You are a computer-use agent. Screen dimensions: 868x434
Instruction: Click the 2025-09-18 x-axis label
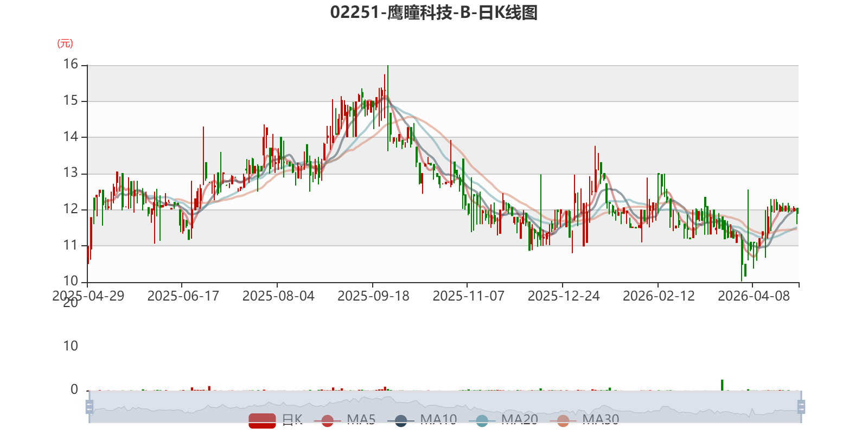tap(373, 296)
